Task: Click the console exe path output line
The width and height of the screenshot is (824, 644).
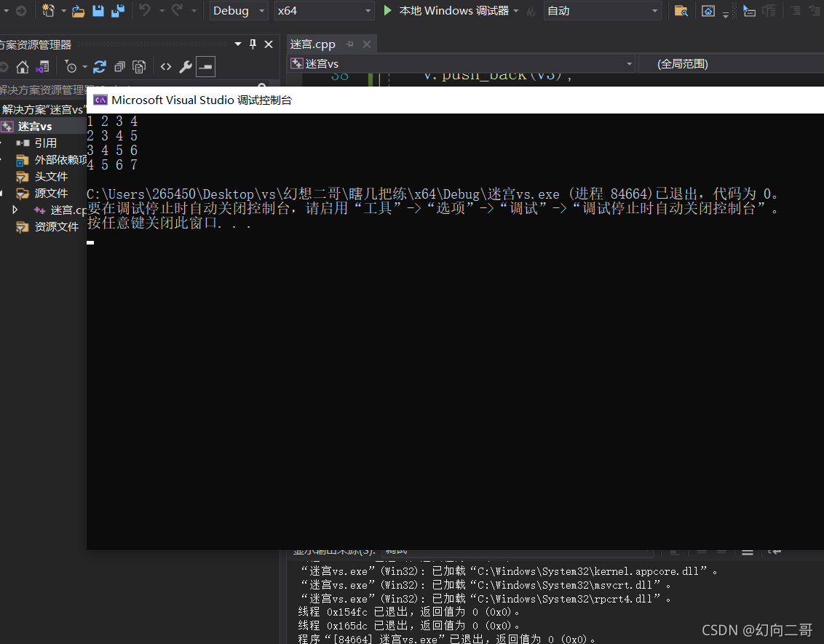Action: pos(432,194)
